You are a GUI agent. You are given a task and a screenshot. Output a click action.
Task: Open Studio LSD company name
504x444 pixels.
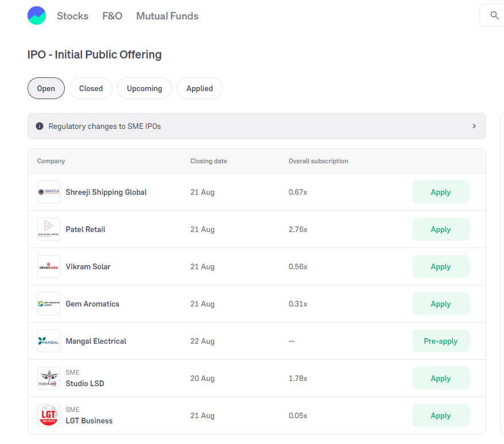point(85,383)
